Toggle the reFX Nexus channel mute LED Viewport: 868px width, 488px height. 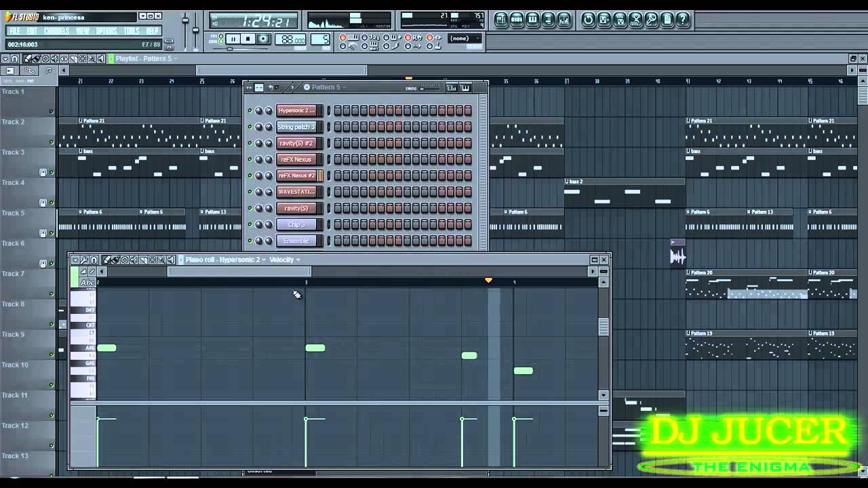click(250, 159)
